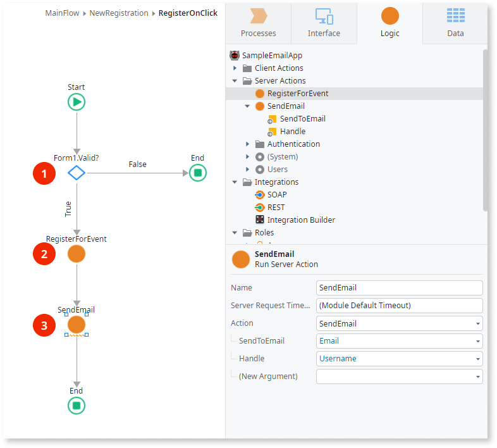Open the Data tab
Image resolution: width=497 pixels, height=448 pixels.
pos(455,23)
